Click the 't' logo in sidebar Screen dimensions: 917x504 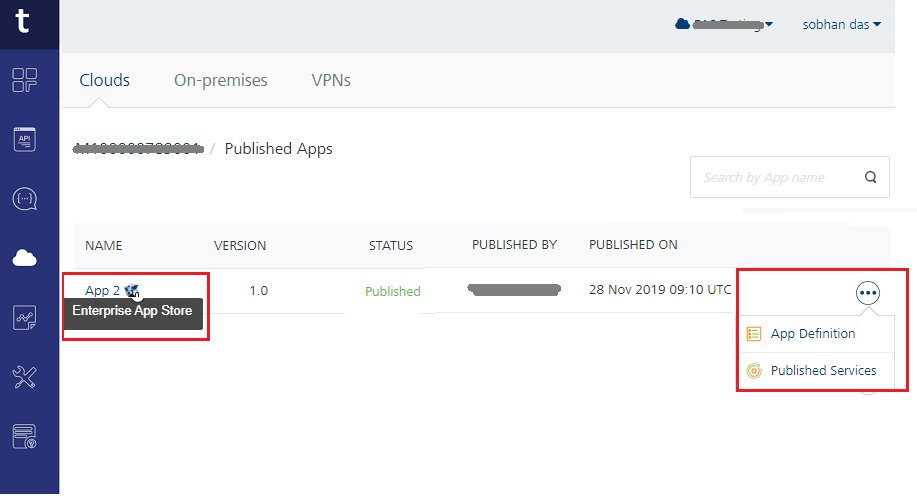(23, 22)
